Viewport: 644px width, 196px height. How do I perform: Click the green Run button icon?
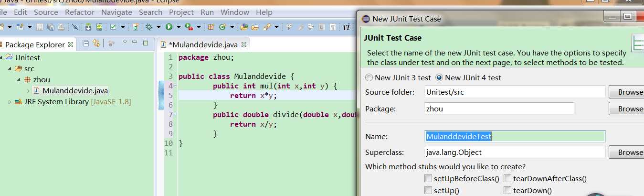click(169, 27)
